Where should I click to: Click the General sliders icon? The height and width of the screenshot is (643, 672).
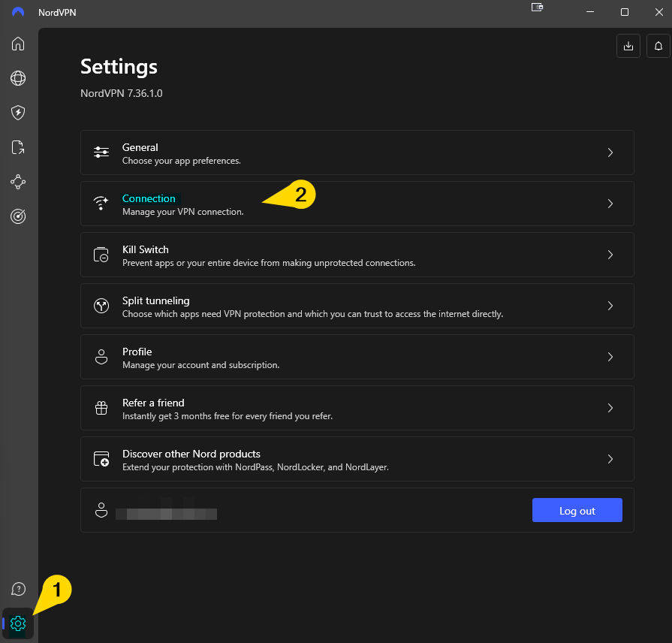pos(101,152)
